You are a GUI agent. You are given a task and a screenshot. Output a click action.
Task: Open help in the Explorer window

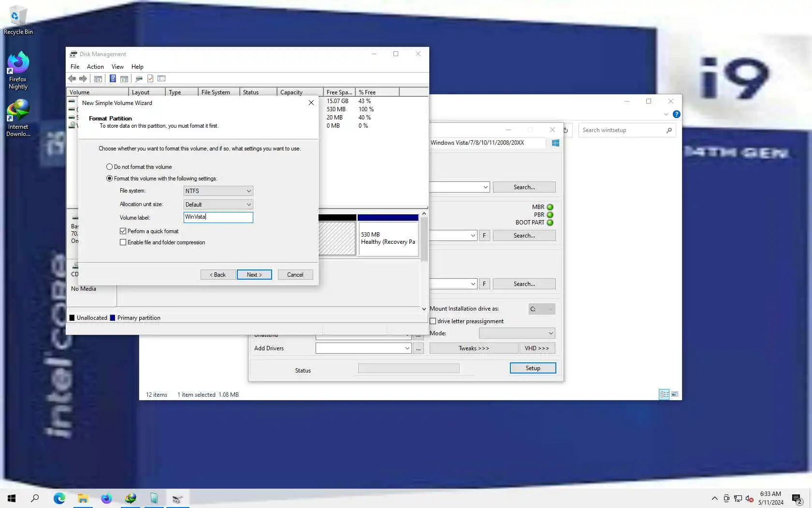point(677,114)
